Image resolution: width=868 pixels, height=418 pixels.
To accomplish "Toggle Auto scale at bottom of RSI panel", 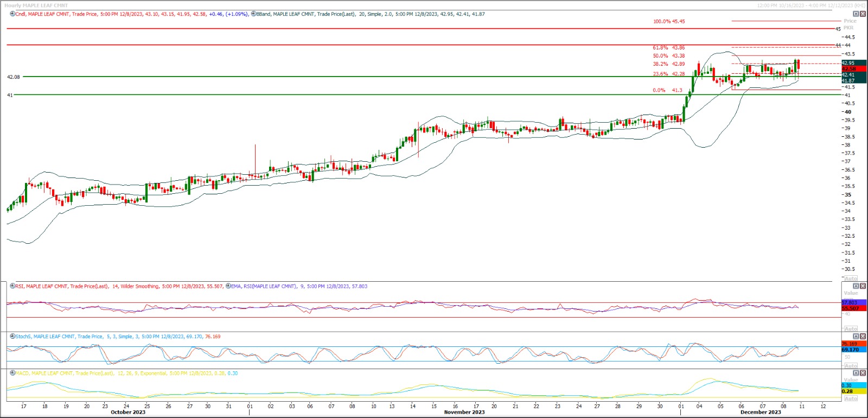I will pos(851,329).
